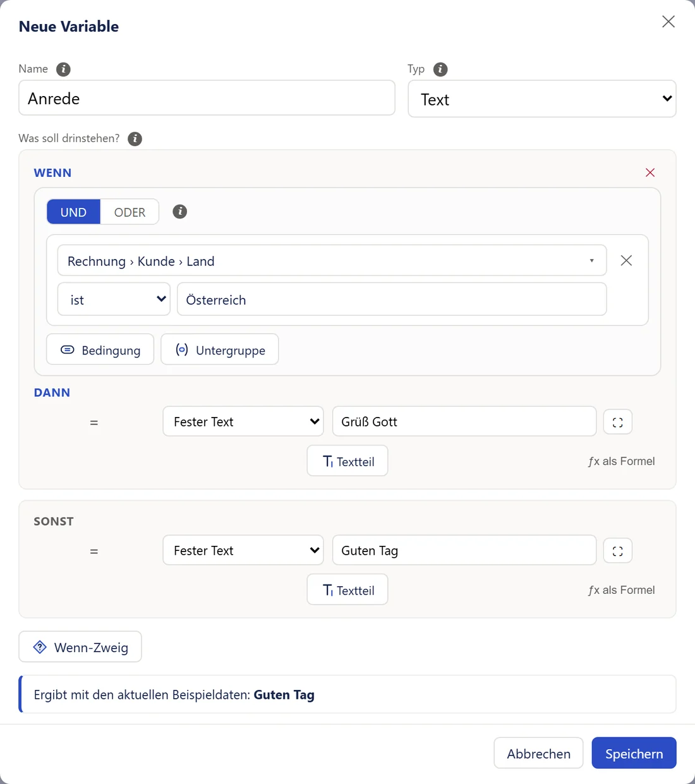
Task: Show info for 'Was soll drinstehen?'
Action: [135, 139]
